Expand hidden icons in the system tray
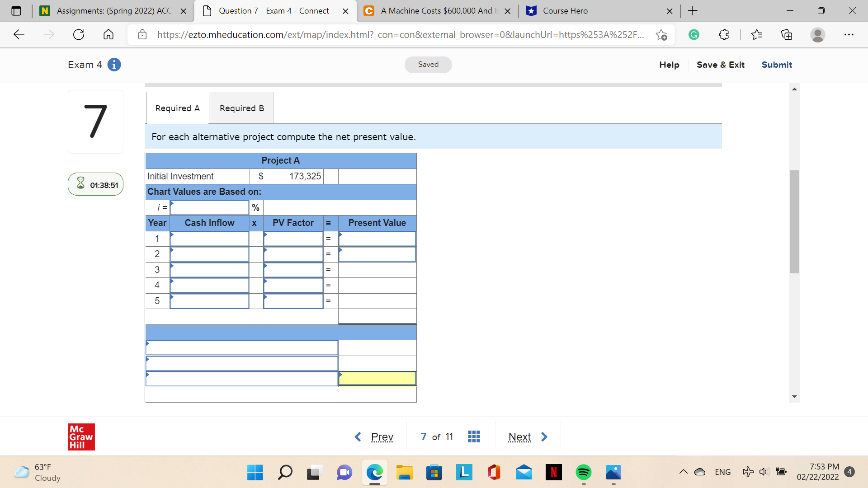Viewport: 868px width, 488px height. pyautogui.click(x=683, y=472)
